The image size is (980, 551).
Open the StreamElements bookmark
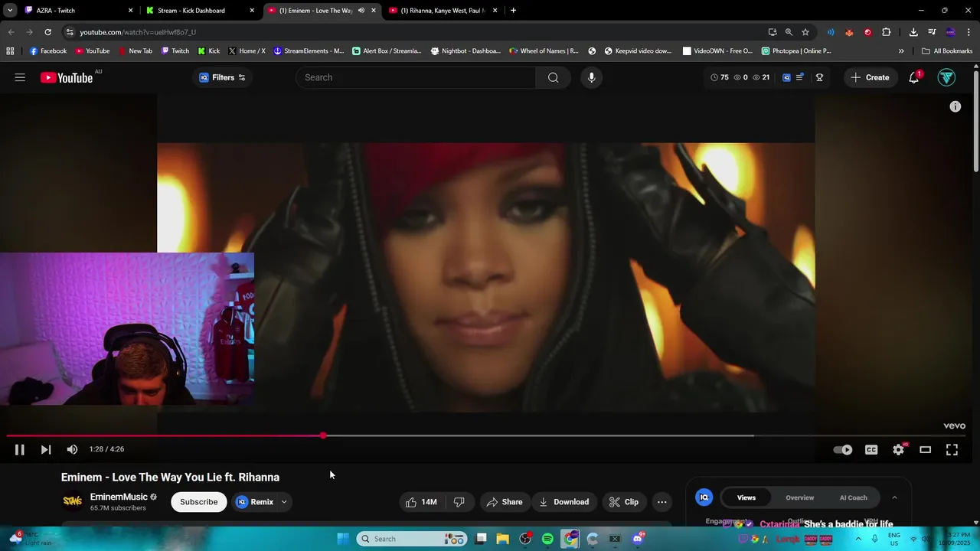(309, 51)
